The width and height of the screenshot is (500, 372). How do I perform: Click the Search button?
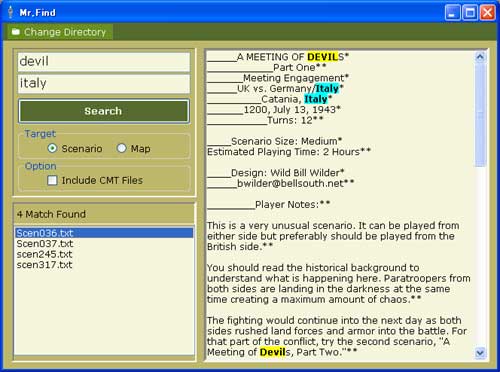pos(104,111)
